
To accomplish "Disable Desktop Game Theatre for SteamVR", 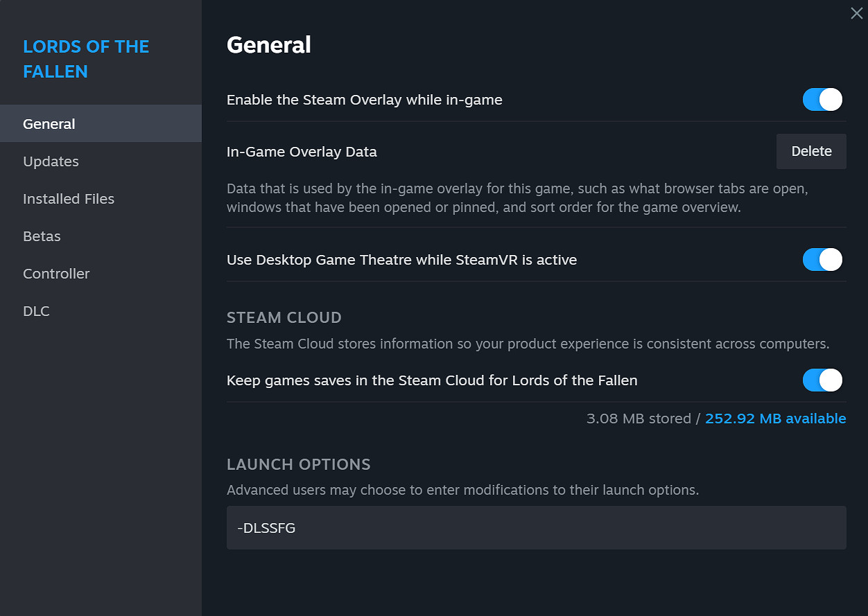I will (822, 260).
